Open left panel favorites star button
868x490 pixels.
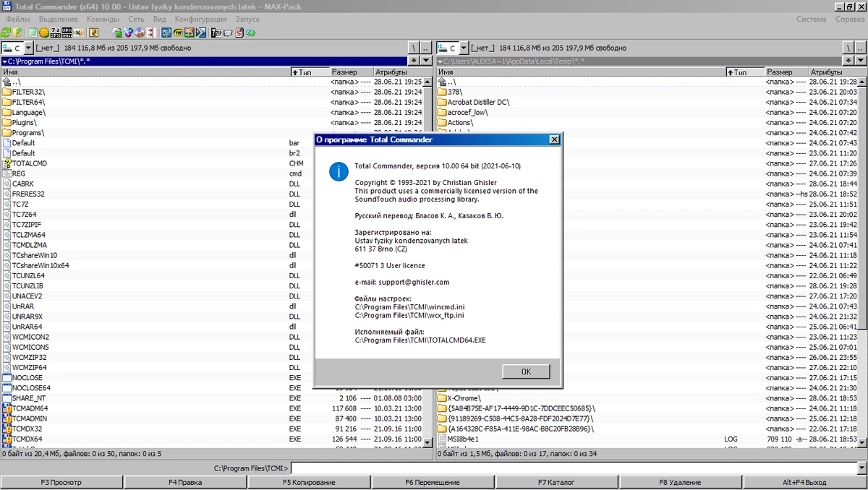(414, 61)
